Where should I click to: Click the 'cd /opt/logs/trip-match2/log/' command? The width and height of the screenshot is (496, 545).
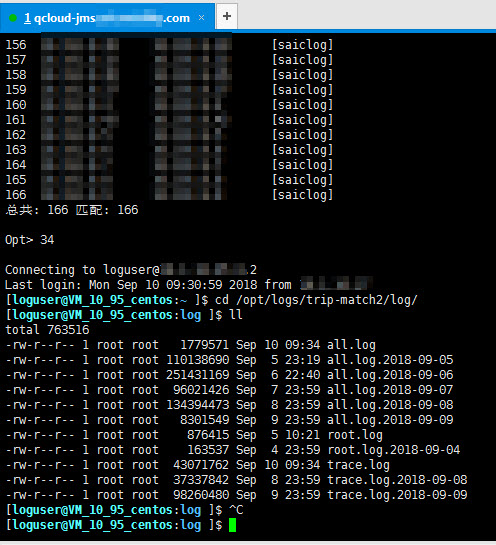click(x=316, y=300)
